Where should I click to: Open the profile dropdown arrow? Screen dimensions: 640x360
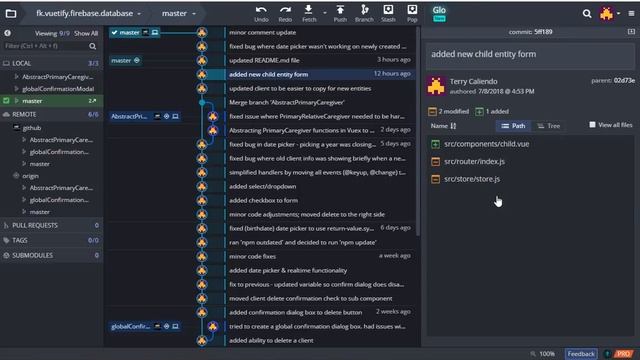(618, 13)
